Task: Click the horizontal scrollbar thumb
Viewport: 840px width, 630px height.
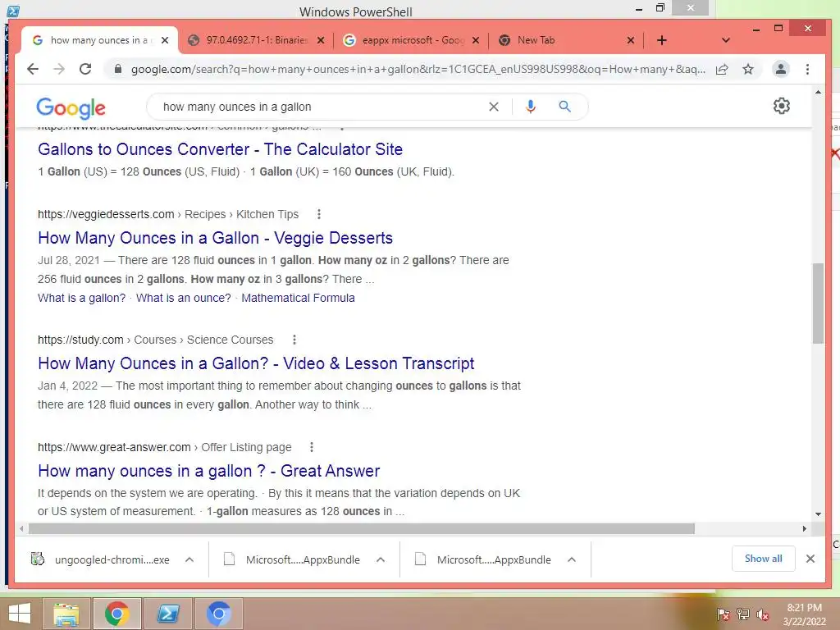Action: coord(362,529)
